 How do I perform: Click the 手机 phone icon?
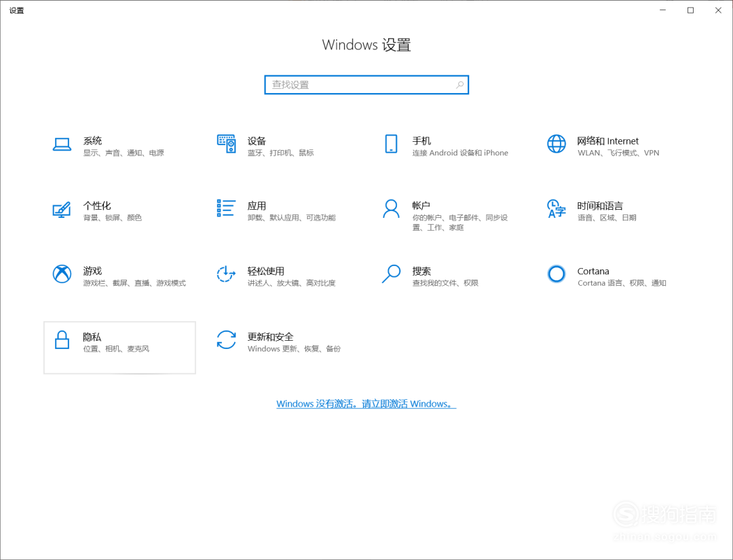392,144
